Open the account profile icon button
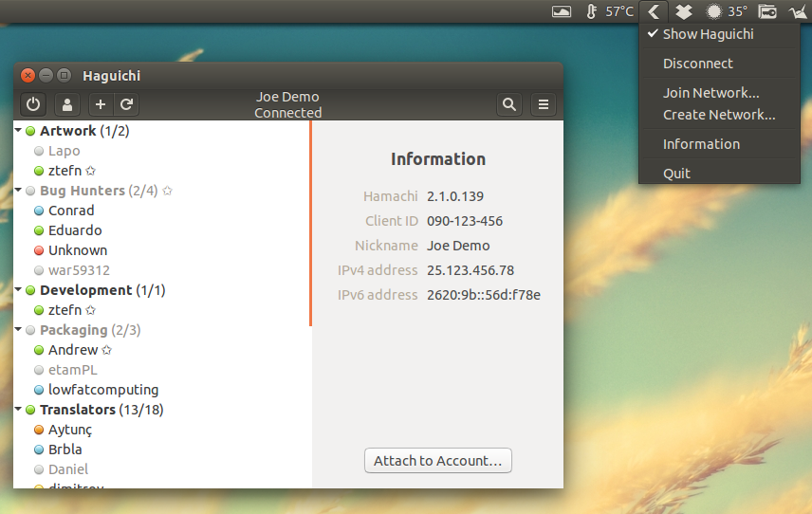Screen dimensions: 812x514 tap(66, 104)
